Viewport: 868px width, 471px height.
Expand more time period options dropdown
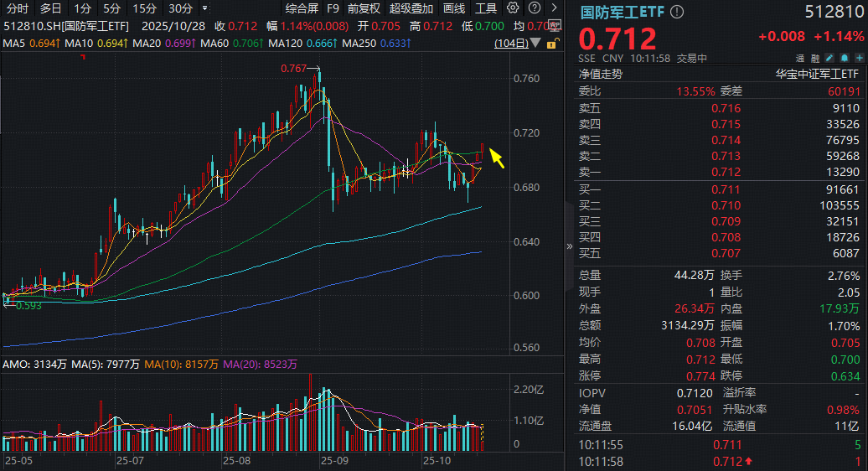204,8
